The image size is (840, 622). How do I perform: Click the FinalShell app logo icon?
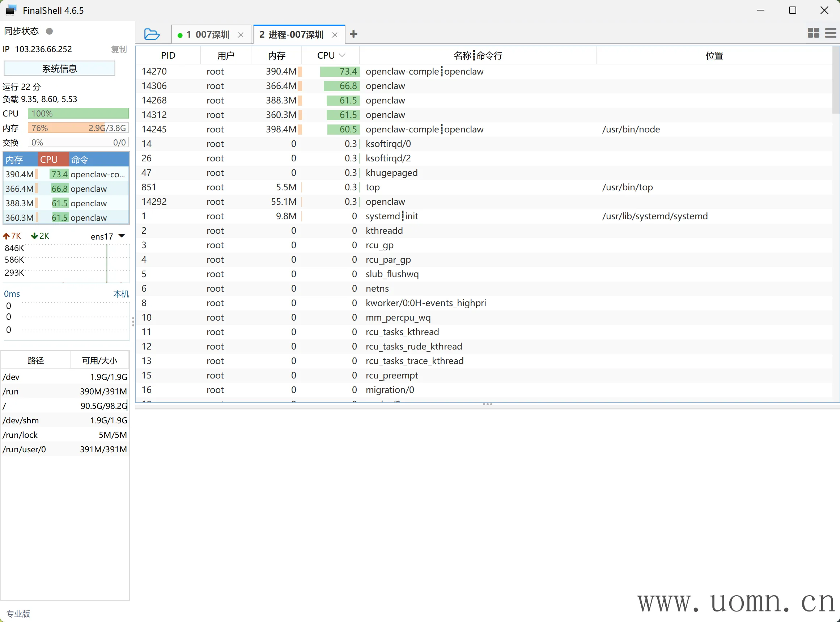11,10
